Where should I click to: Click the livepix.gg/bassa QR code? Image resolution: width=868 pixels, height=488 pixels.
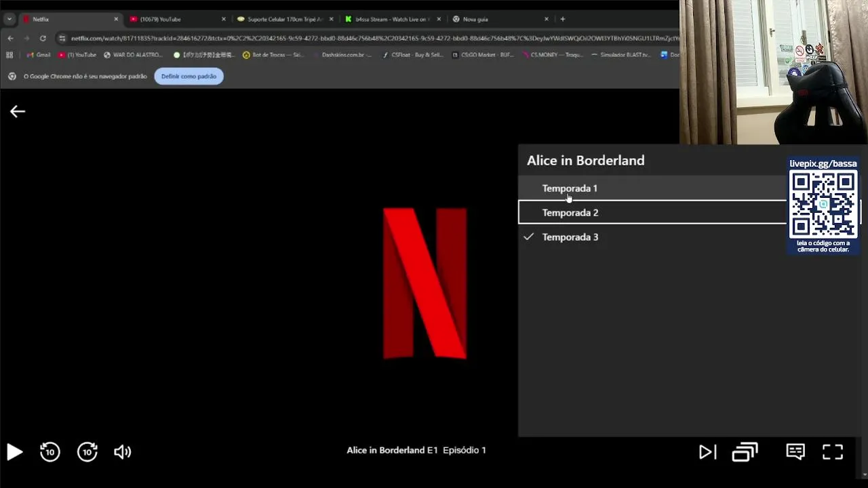pos(823,203)
